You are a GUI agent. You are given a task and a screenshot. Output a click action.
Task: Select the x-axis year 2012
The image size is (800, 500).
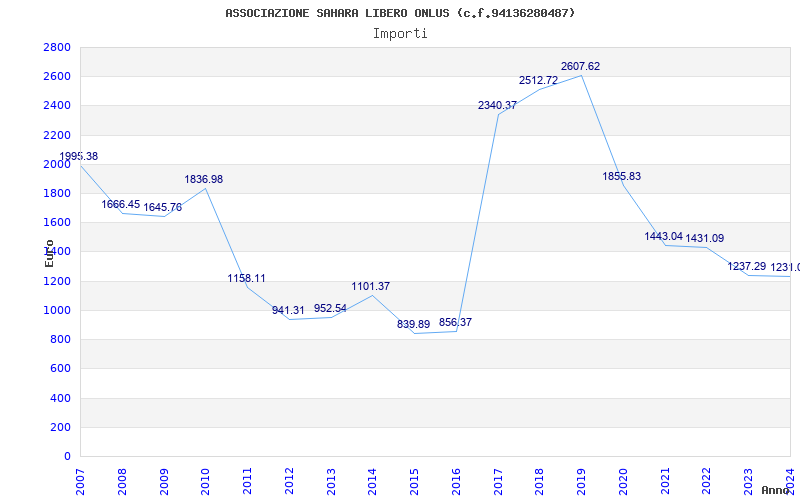[x=289, y=482]
